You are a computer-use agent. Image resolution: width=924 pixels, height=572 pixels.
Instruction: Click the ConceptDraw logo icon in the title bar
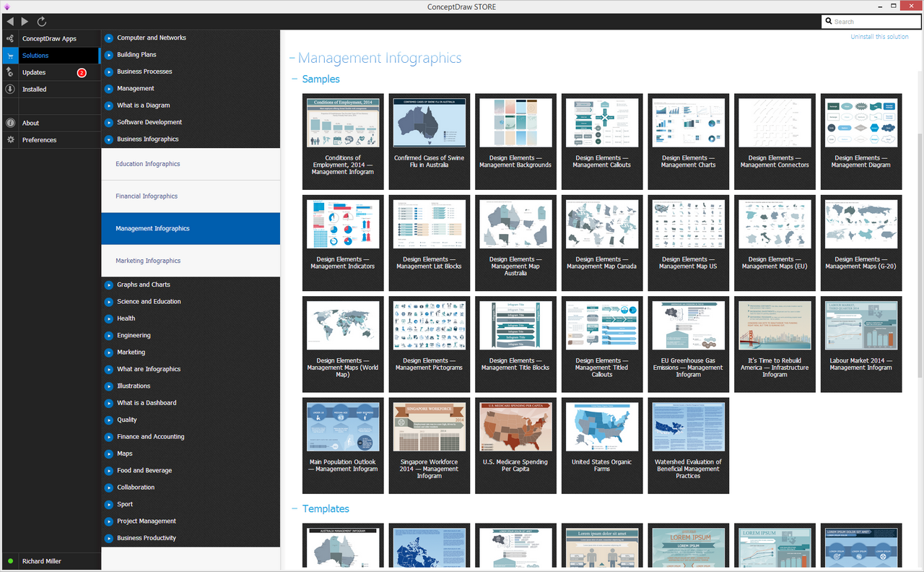click(x=6, y=6)
